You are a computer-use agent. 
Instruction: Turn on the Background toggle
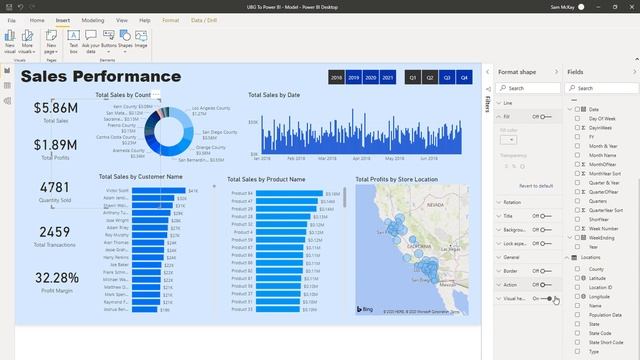pos(546,230)
